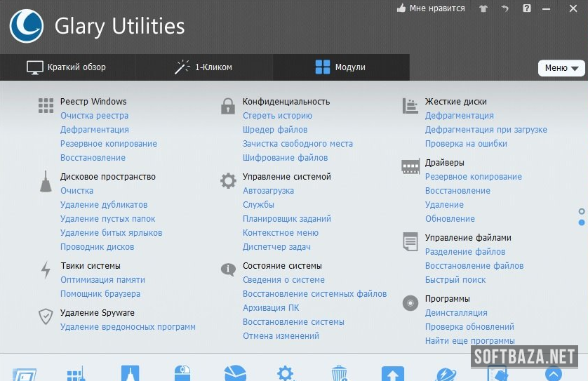Open the Меню dropdown
Screen dimensions: 588x381
pos(561,68)
